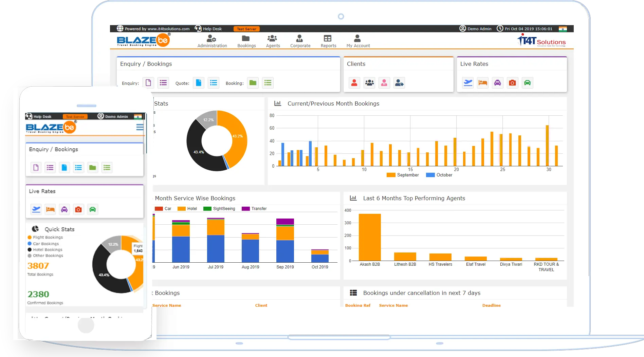
Task: Click the blue user-with-tag Clients icon
Action: pyautogui.click(x=399, y=83)
